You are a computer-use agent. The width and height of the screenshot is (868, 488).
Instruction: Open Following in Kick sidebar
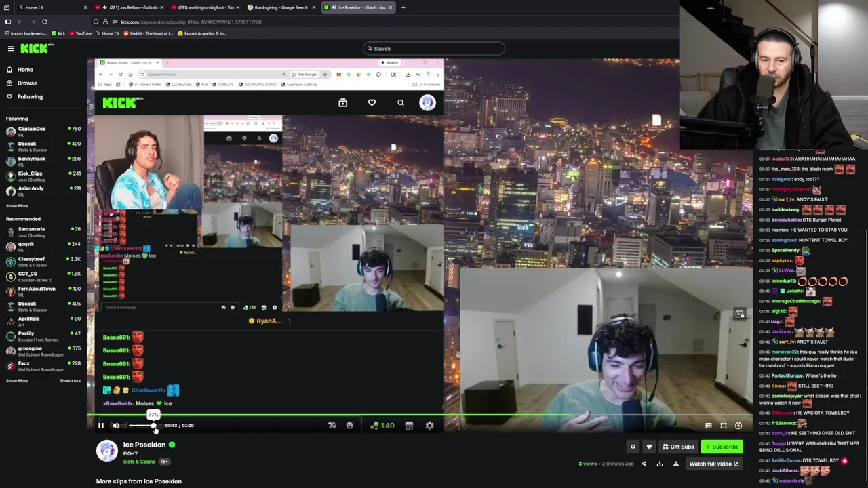tap(30, 96)
